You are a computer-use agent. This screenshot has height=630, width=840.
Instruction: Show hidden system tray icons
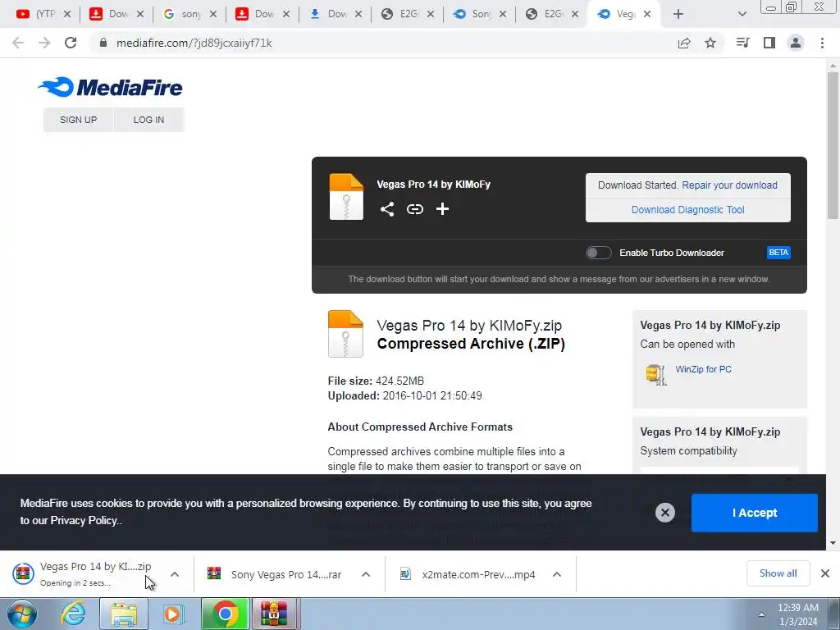761,614
